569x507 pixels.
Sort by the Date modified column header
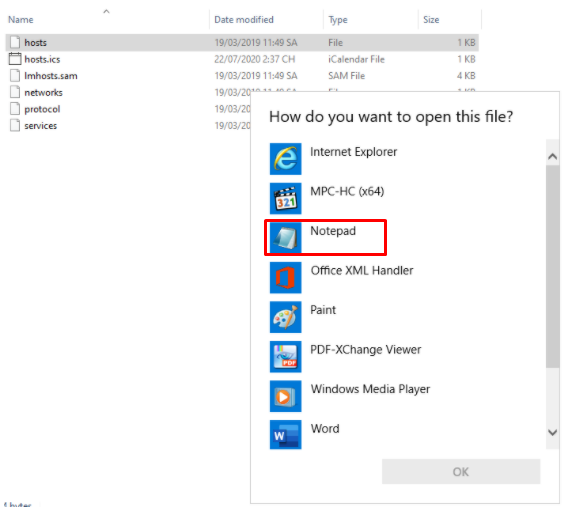244,20
